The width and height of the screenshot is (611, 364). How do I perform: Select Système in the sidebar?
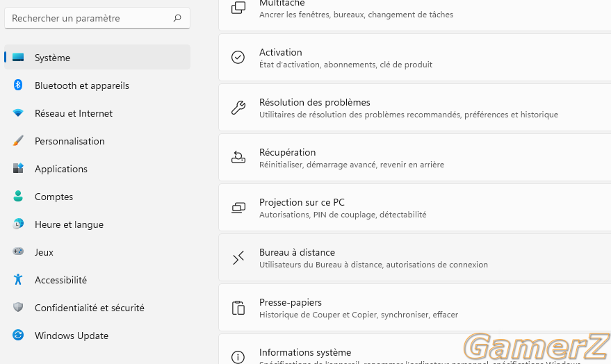click(x=97, y=57)
